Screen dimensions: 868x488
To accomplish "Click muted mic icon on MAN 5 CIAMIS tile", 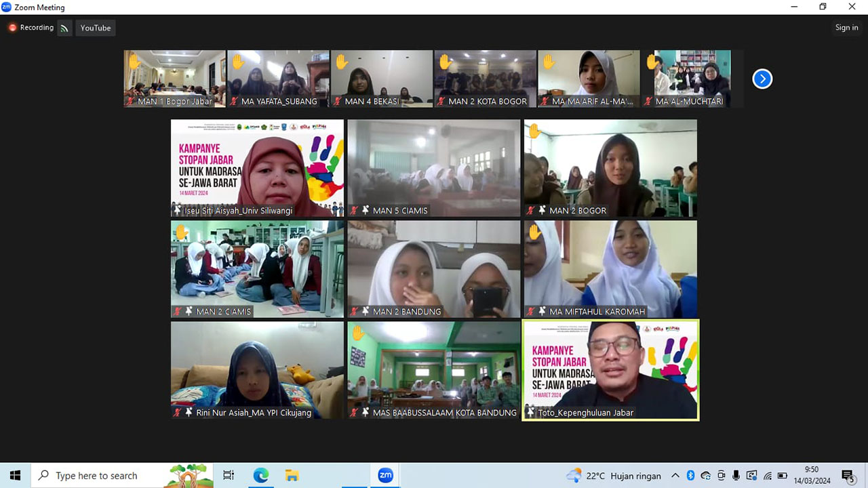I will coord(354,211).
